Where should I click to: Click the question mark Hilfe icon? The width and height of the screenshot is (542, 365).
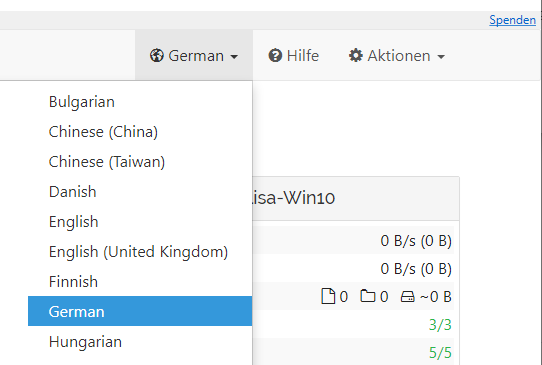275,56
